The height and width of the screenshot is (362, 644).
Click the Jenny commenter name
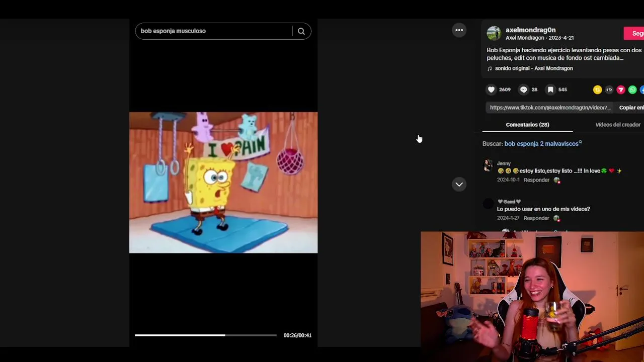[x=504, y=163]
